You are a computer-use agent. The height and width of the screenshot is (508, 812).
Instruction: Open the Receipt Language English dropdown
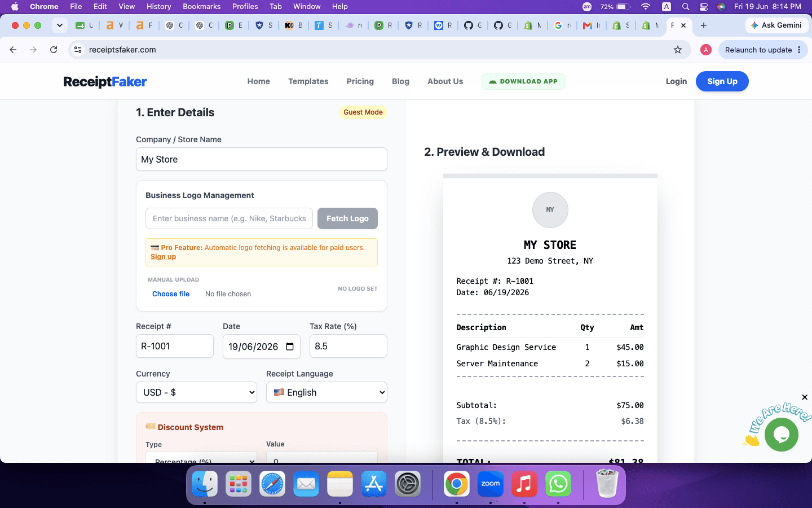(x=326, y=392)
